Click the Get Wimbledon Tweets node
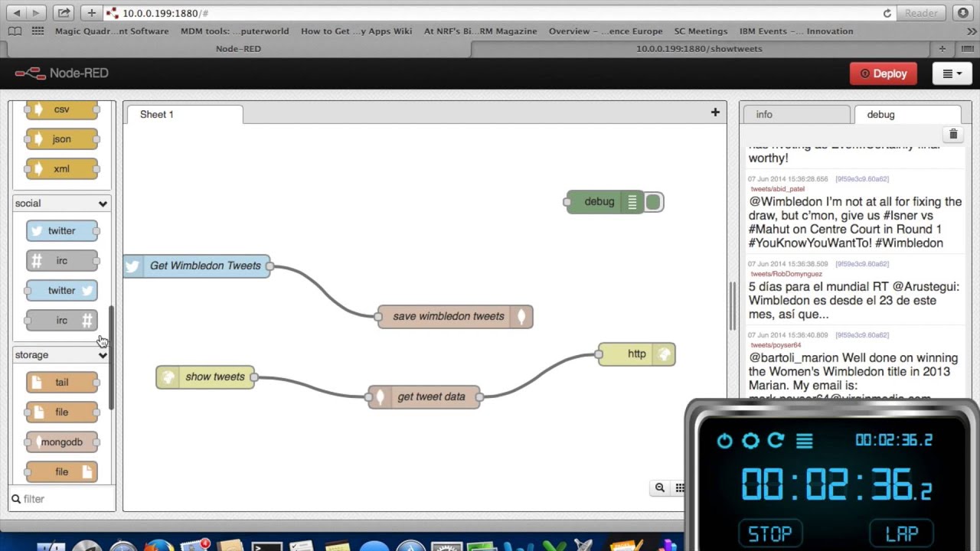The image size is (980, 551). coord(197,266)
